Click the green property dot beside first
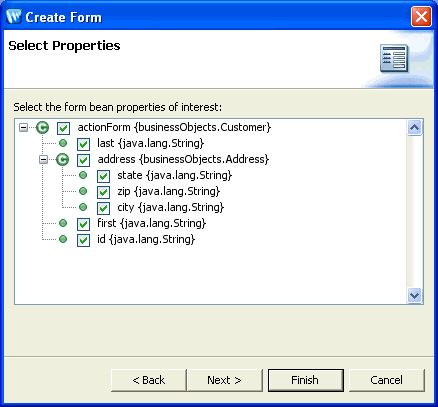Image resolution: width=438 pixels, height=407 pixels. tap(63, 223)
